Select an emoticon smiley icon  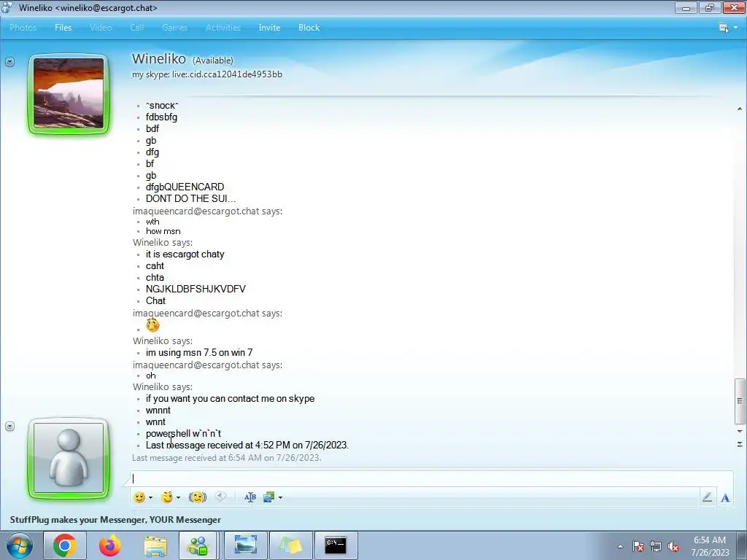point(139,497)
